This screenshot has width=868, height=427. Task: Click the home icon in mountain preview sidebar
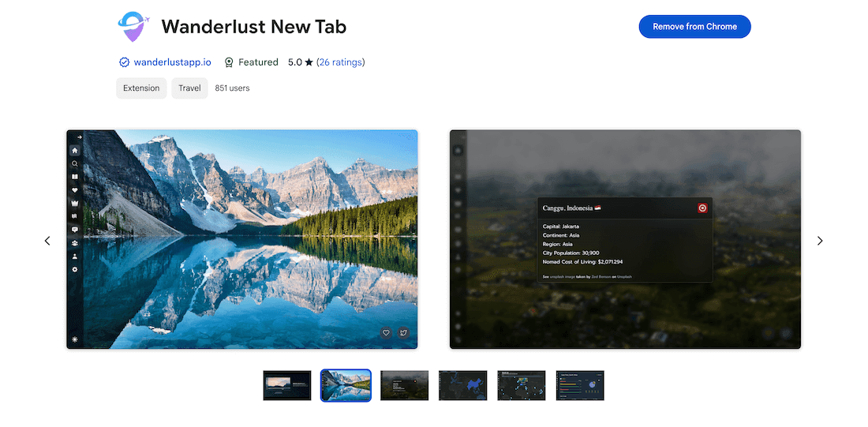point(75,150)
